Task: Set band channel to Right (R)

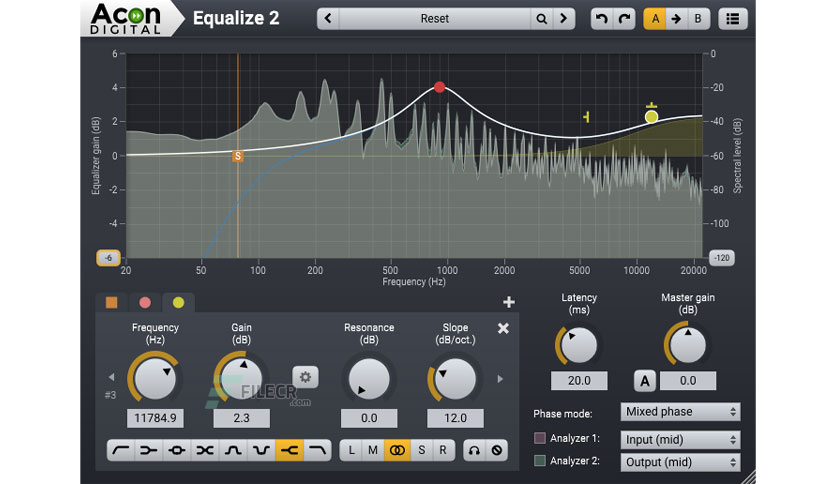Action: [x=443, y=450]
